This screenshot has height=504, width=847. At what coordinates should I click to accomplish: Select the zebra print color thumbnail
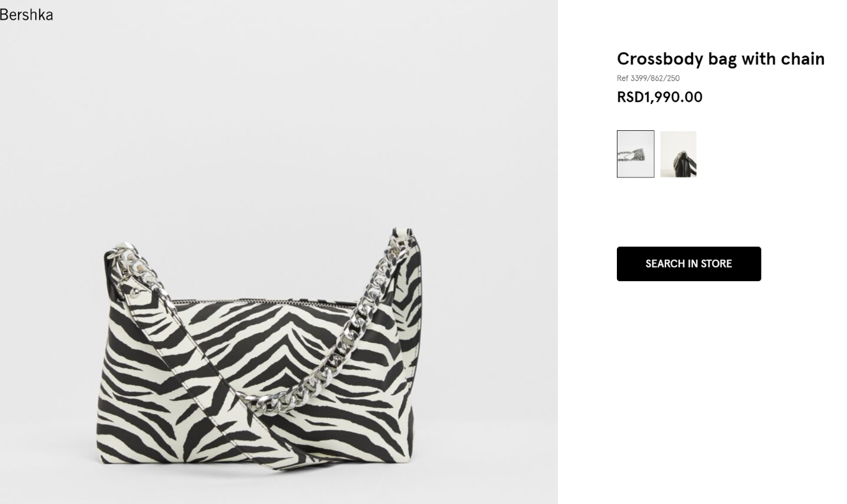pos(635,154)
